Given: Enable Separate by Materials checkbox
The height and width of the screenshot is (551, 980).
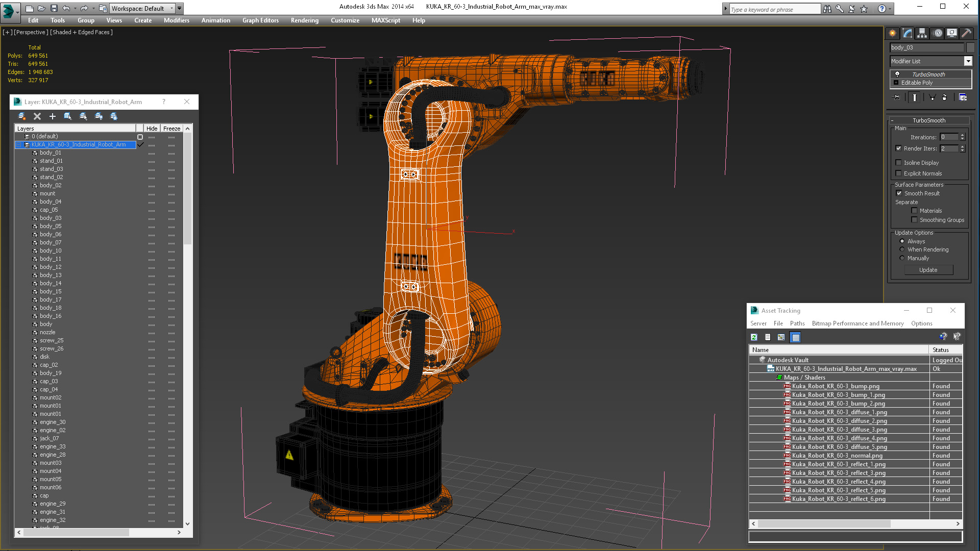Looking at the screenshot, I should pos(914,211).
